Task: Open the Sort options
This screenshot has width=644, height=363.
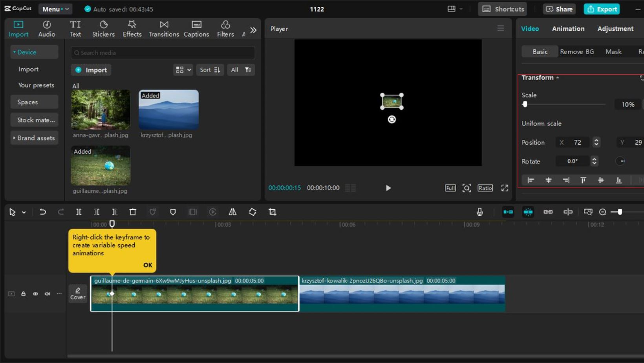Action: (x=210, y=70)
